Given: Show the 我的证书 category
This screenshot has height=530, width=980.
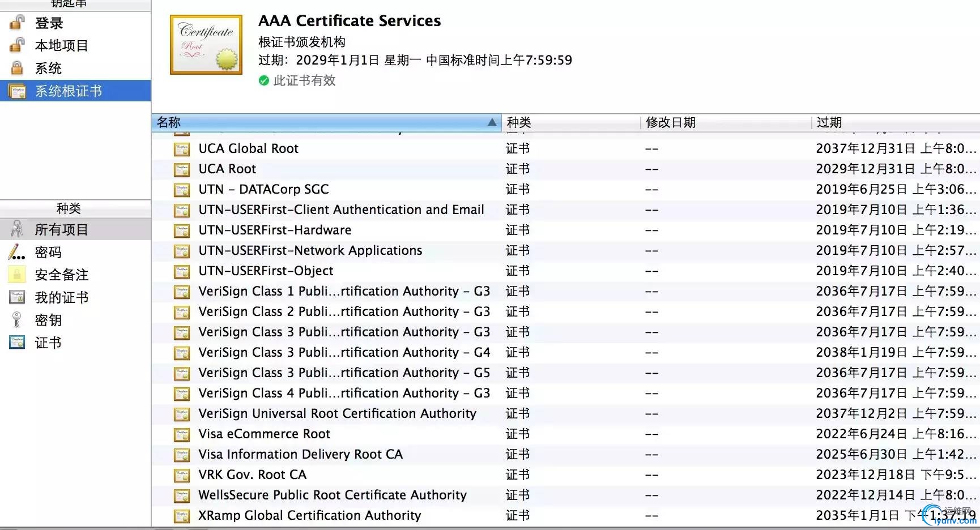Looking at the screenshot, I should tap(75, 297).
